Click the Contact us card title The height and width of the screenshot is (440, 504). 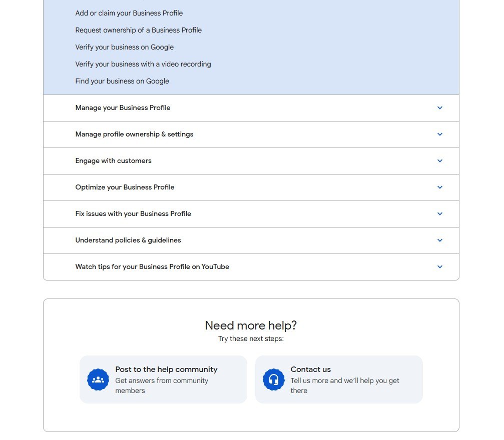(311, 369)
